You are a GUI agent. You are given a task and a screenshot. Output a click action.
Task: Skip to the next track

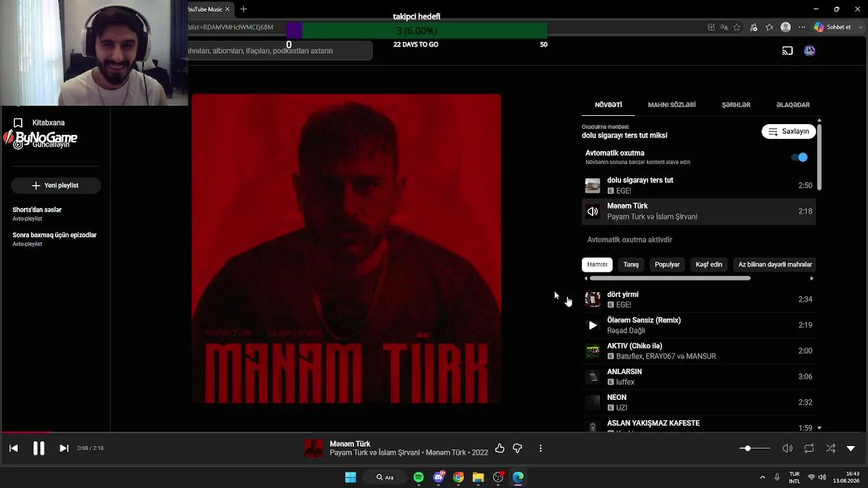click(64, 448)
